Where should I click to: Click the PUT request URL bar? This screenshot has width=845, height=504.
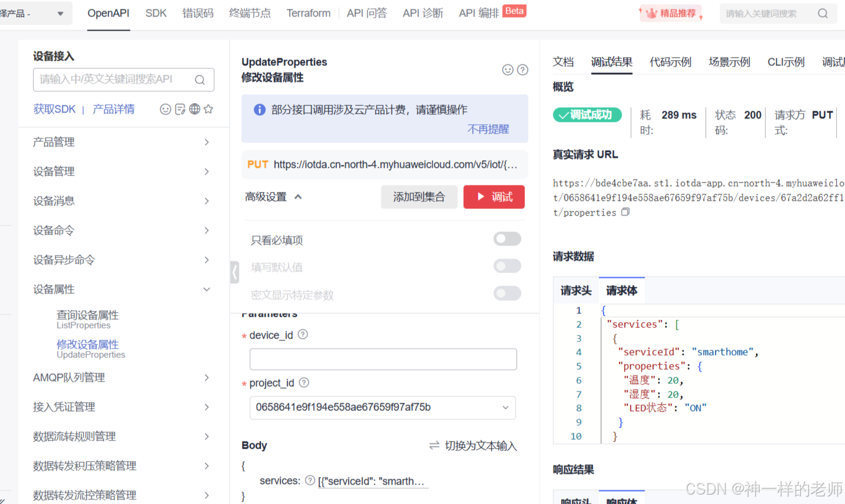click(385, 164)
